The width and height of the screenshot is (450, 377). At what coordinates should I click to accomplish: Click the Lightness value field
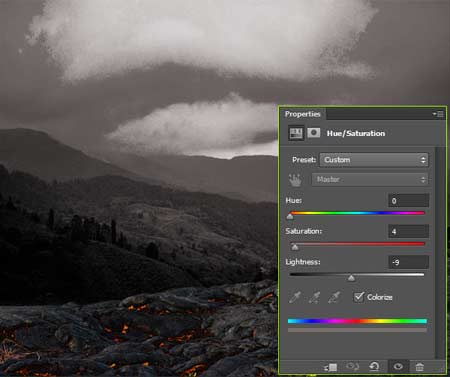point(409,262)
